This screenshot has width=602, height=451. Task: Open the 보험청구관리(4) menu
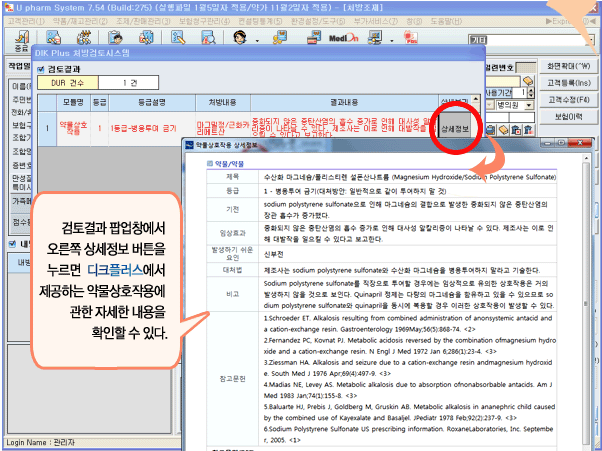(204, 21)
